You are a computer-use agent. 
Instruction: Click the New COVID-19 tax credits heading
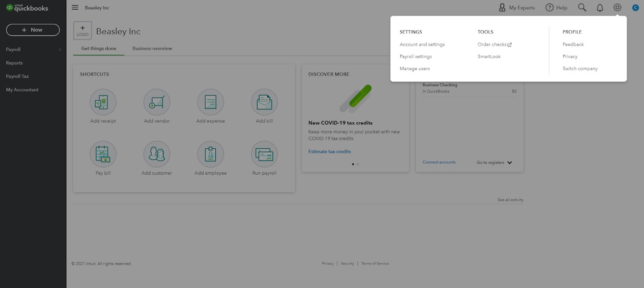[340, 123]
